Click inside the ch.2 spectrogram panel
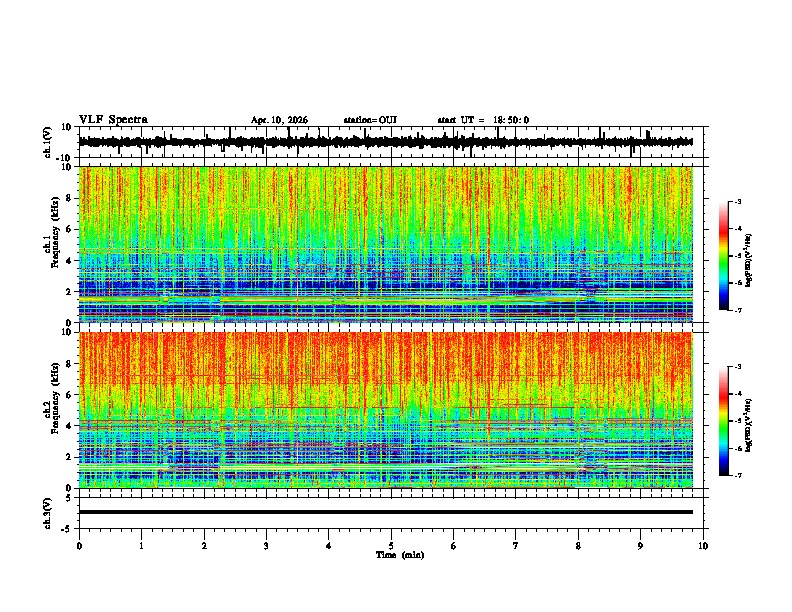 (385, 410)
